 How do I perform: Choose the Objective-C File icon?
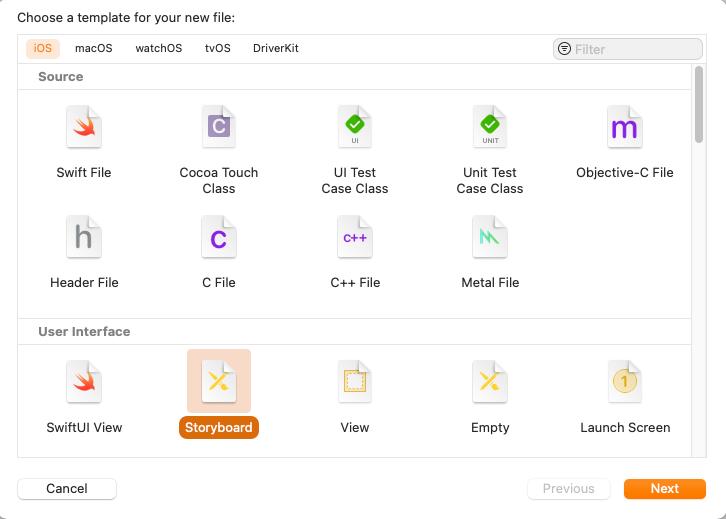tap(625, 126)
